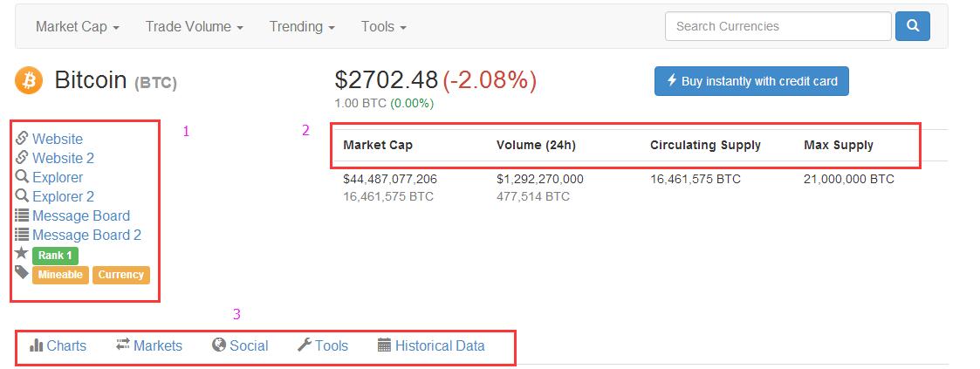Open the Historical Data tab
Screen dimensions: 980x369
click(431, 345)
